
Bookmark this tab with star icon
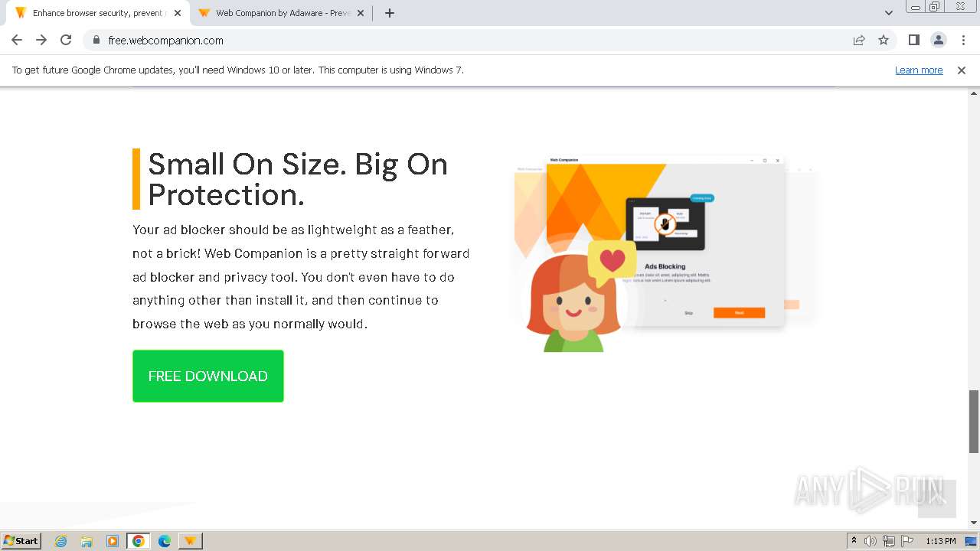click(x=884, y=41)
